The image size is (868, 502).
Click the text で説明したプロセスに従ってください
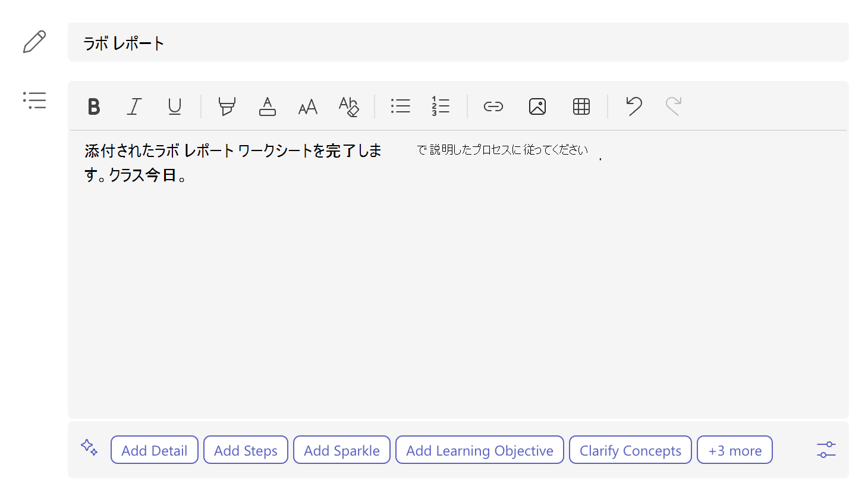click(x=503, y=150)
